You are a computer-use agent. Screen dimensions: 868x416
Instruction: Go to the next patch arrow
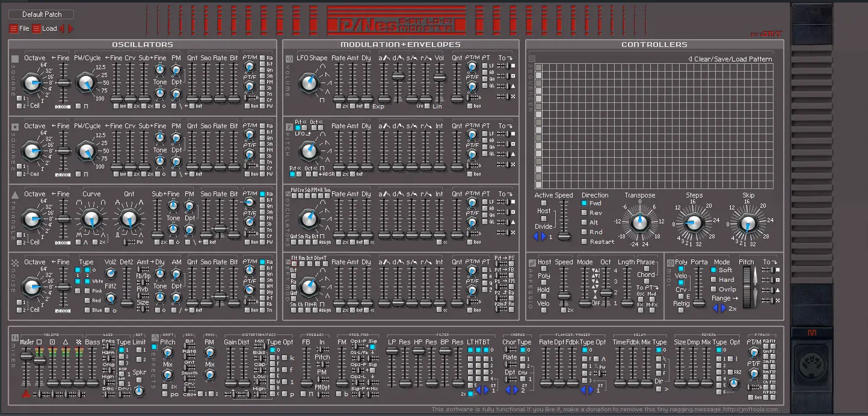(x=71, y=28)
